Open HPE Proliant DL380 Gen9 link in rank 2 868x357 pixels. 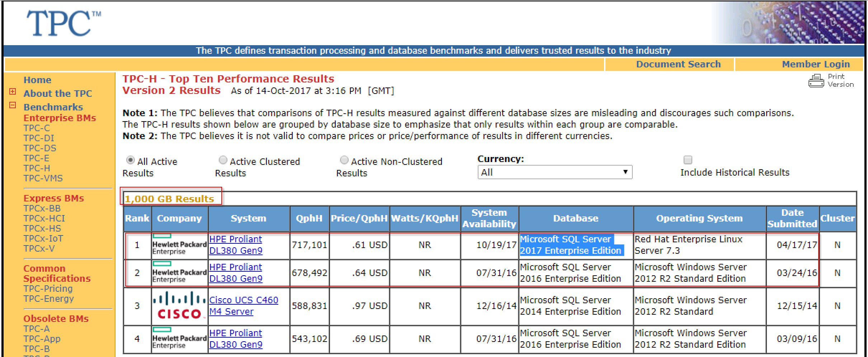(x=236, y=273)
